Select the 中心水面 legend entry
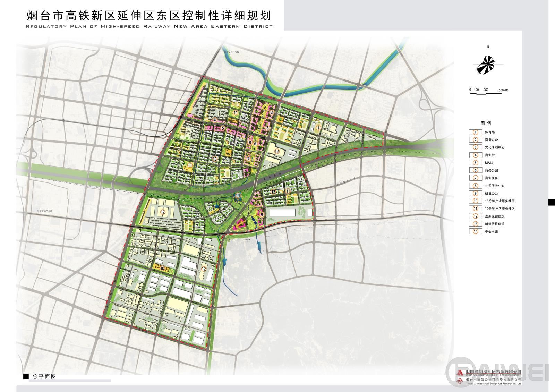The height and width of the screenshot is (392, 555). pyautogui.click(x=491, y=231)
